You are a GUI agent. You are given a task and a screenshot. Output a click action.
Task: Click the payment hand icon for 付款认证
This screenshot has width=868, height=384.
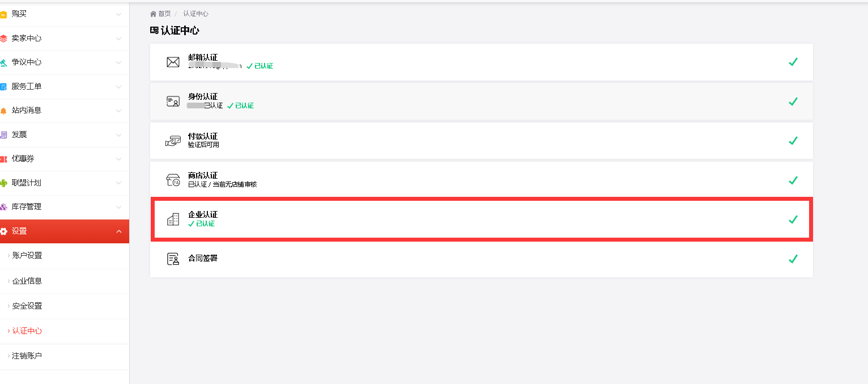pos(173,141)
